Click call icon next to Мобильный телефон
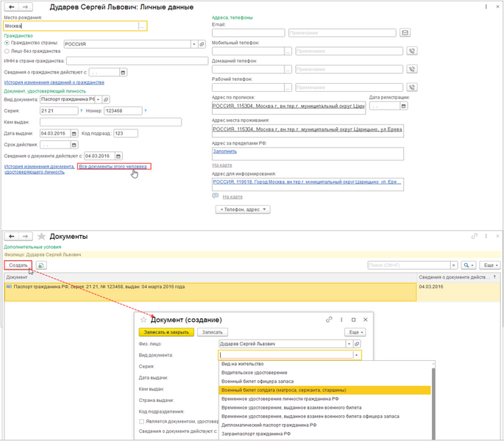Viewport: 504px width, 441px height. pyautogui.click(x=411, y=51)
